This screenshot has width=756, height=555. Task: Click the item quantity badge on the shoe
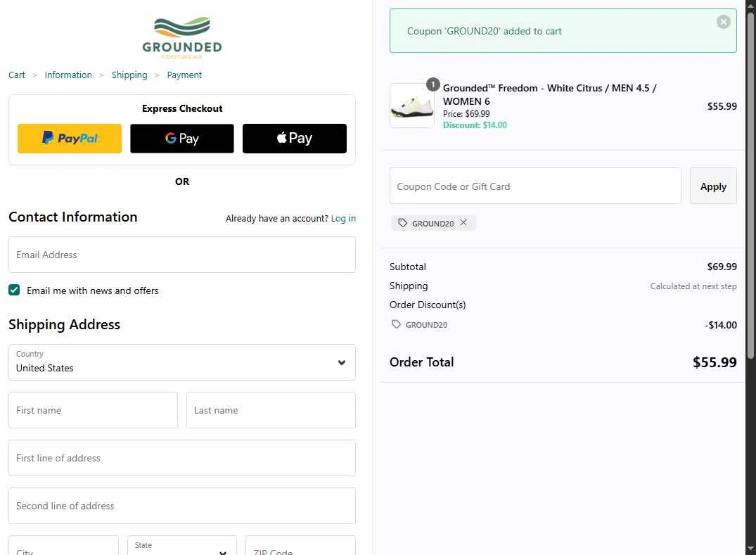(433, 84)
